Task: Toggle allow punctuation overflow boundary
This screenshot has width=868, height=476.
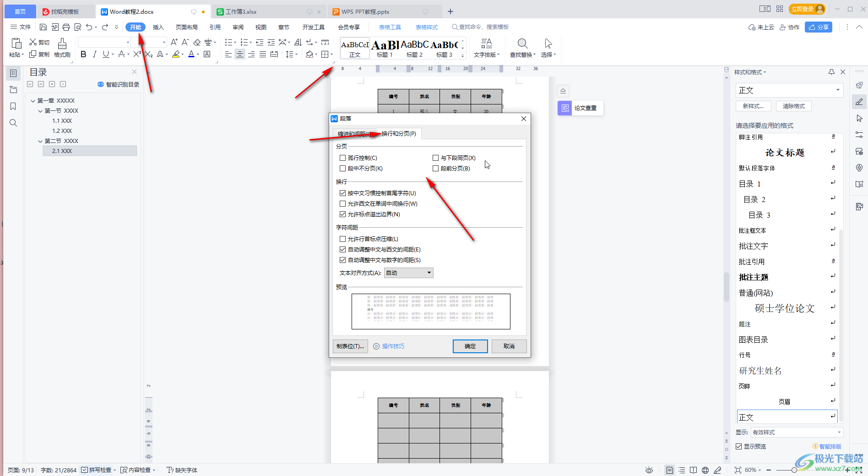Action: (342, 214)
